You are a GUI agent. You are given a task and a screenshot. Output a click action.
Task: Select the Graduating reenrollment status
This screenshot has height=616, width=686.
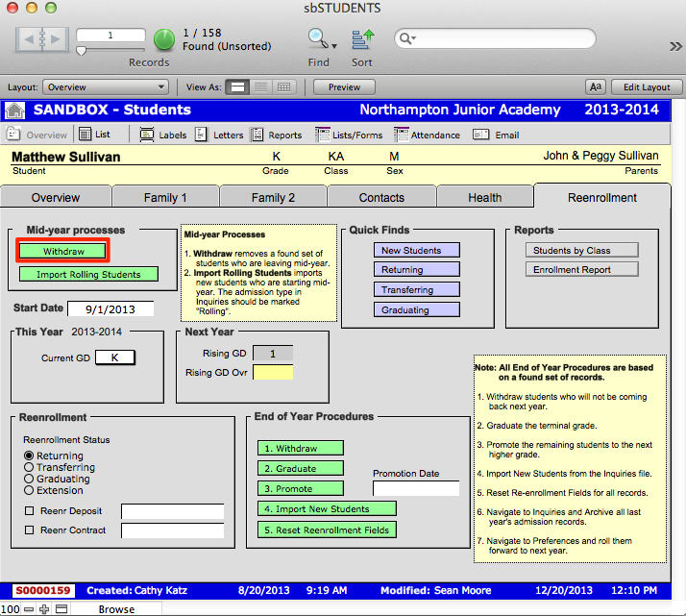[29, 479]
